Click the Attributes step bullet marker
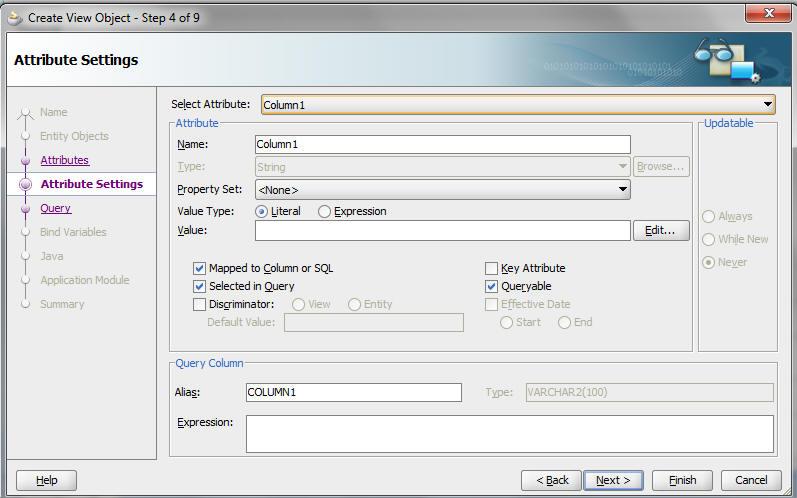This screenshot has width=797, height=498. 25,161
